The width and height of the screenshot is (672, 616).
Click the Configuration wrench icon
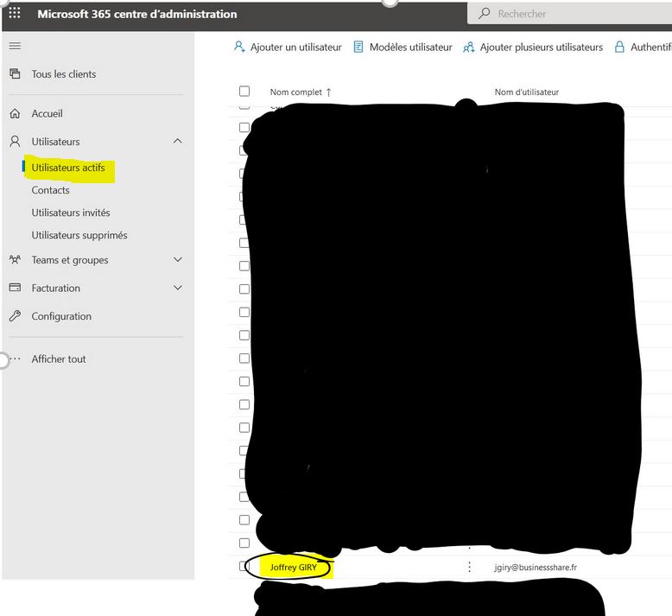click(15, 316)
